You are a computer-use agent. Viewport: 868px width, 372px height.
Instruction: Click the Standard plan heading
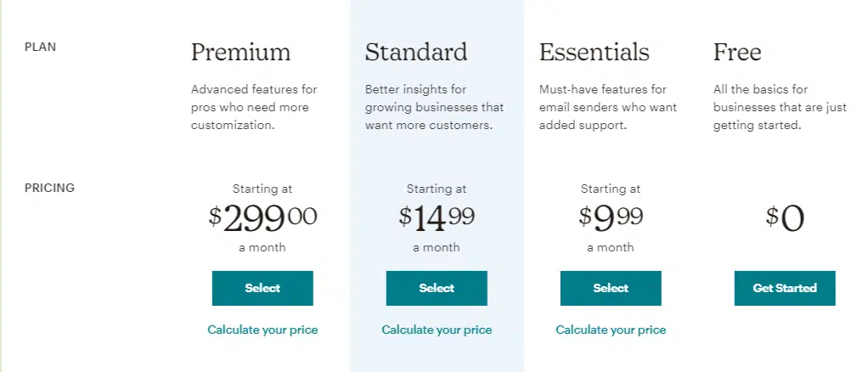[x=416, y=53]
